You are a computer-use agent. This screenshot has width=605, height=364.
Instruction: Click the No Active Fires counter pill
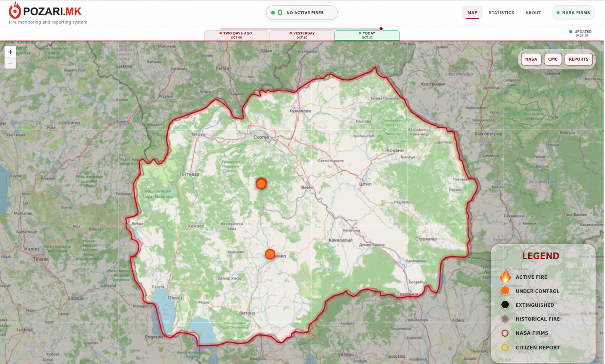tap(302, 13)
